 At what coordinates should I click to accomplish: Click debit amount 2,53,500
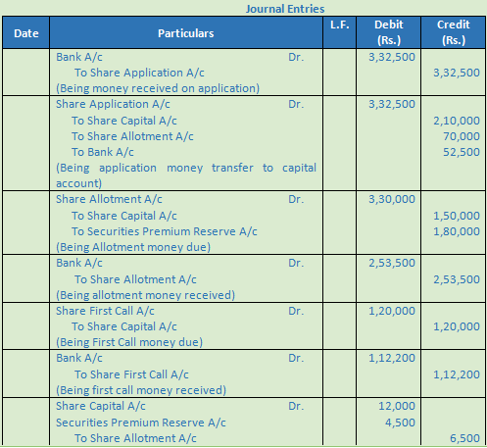pyautogui.click(x=392, y=263)
